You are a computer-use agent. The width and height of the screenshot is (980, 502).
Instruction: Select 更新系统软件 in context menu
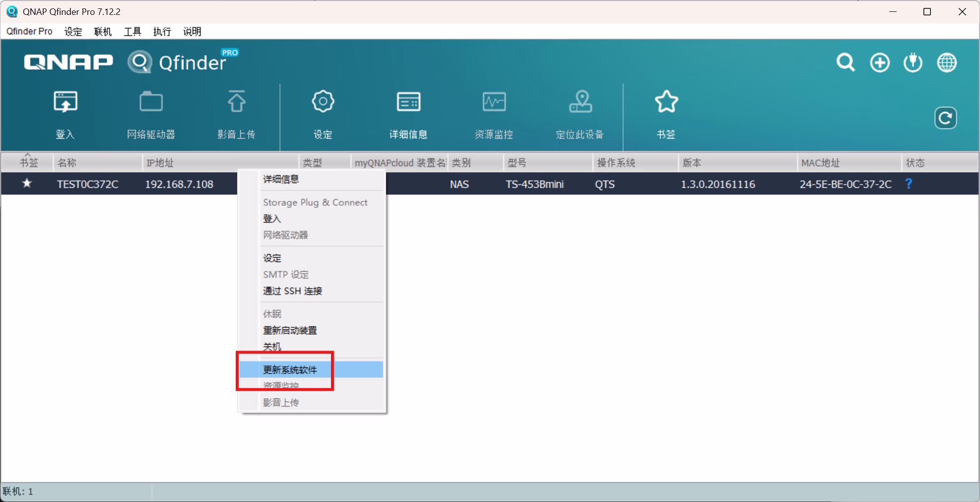coord(290,369)
